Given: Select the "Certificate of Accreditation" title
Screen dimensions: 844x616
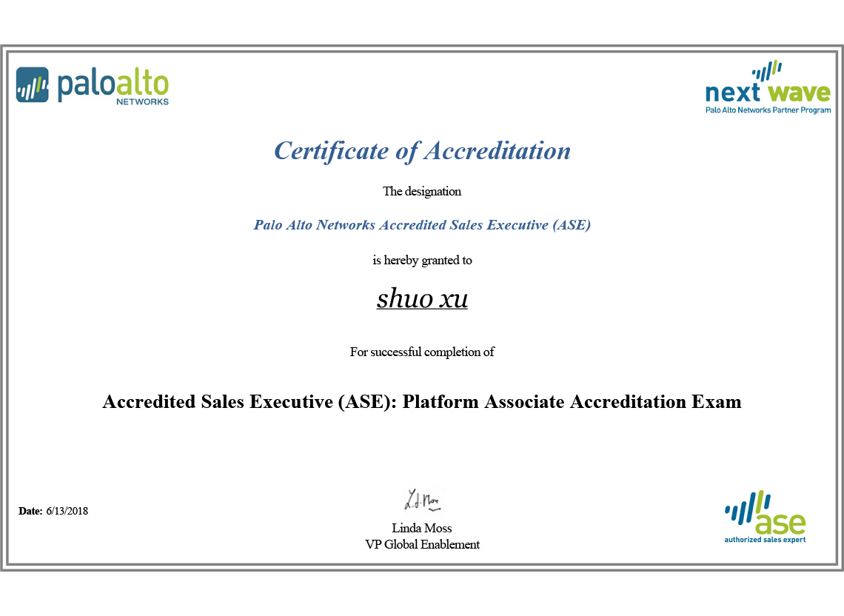Looking at the screenshot, I should pos(422,151).
